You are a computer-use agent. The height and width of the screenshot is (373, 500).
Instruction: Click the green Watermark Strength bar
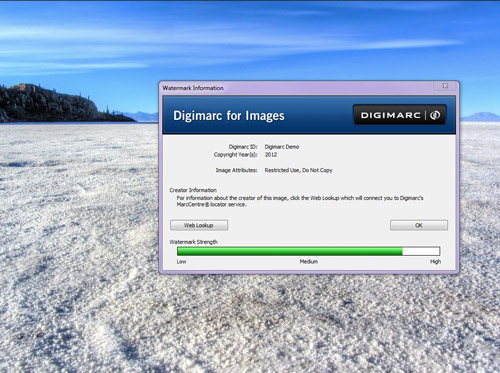(308, 251)
